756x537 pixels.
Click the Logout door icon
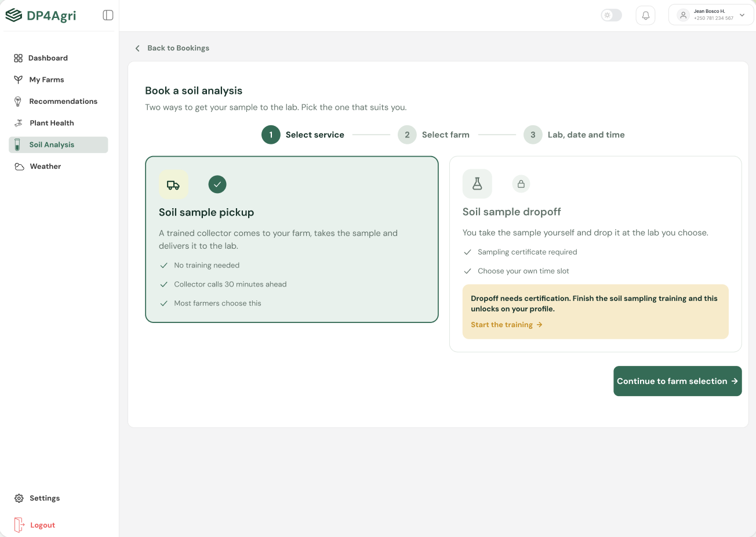point(19,525)
